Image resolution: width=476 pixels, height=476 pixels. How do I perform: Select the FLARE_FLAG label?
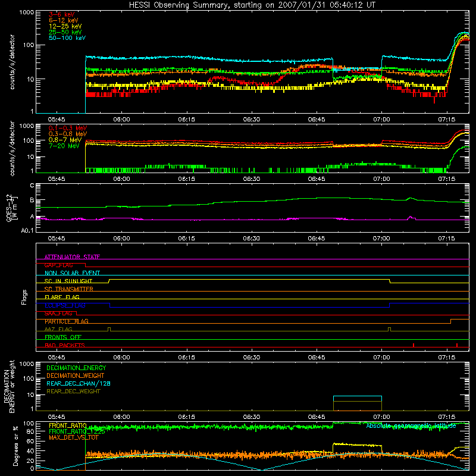(62, 297)
